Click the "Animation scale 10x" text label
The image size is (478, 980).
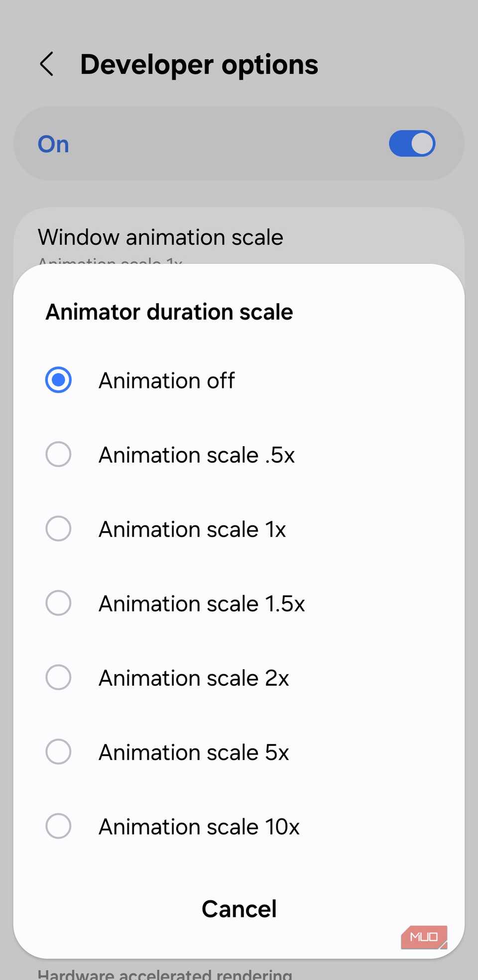tap(199, 827)
